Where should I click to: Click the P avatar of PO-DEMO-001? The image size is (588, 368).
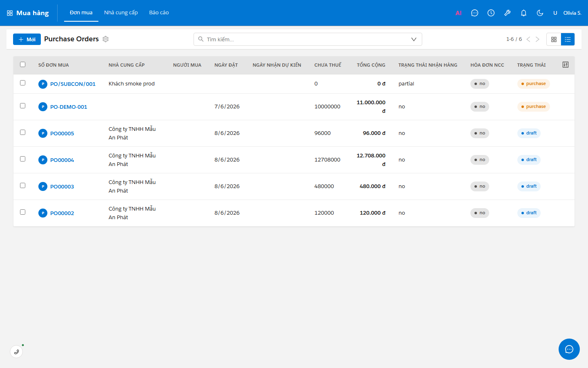point(43,107)
